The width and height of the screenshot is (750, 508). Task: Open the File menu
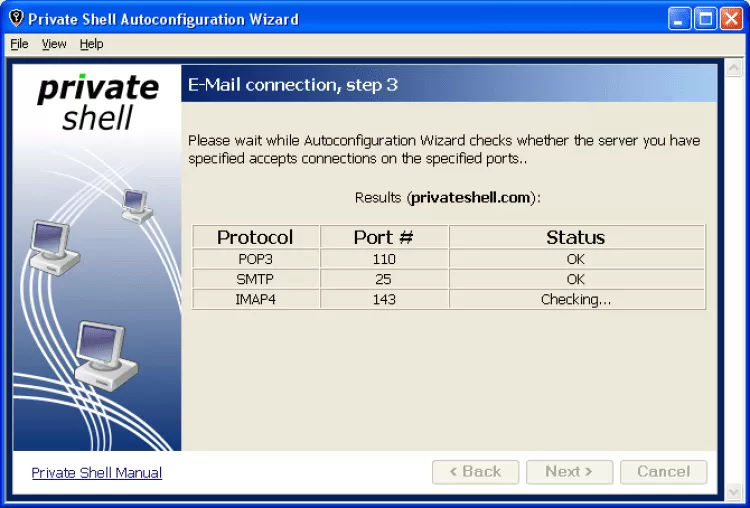(19, 44)
